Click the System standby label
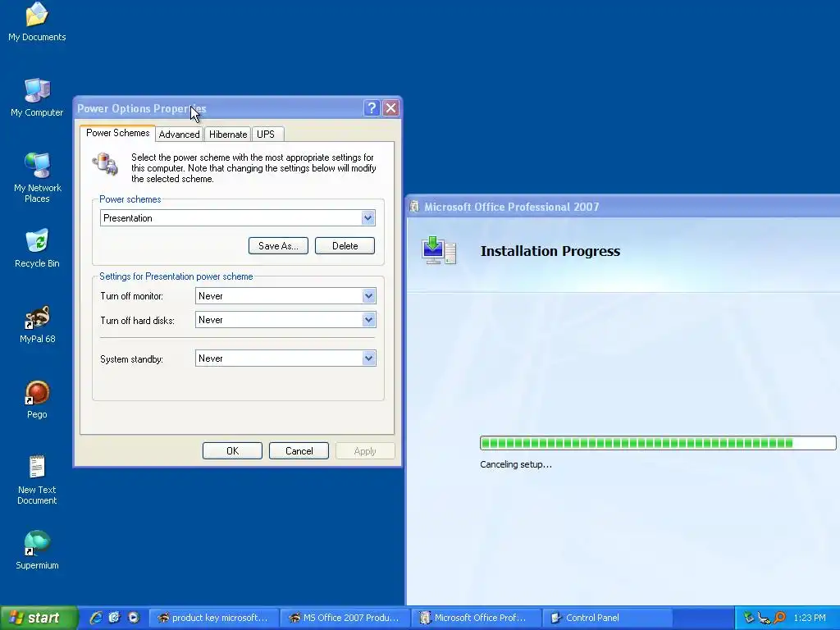The width and height of the screenshot is (840, 630). [132, 359]
